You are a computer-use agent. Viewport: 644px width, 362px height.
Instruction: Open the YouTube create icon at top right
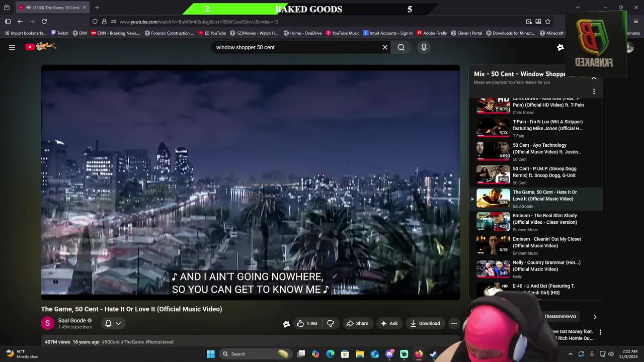pos(560,47)
